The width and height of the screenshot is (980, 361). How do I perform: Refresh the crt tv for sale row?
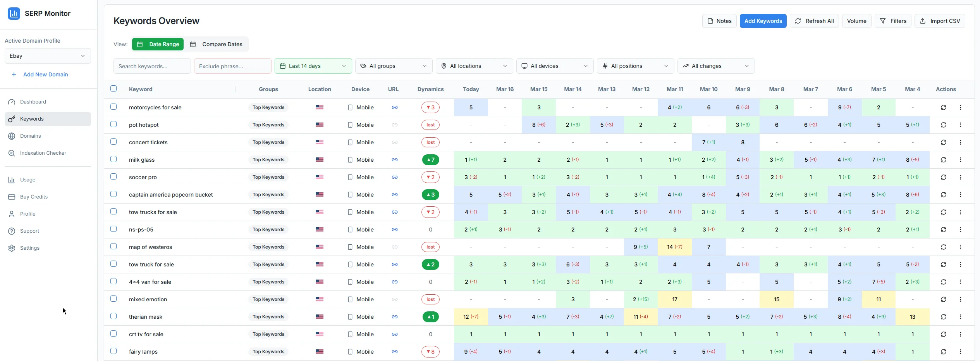coord(943,334)
